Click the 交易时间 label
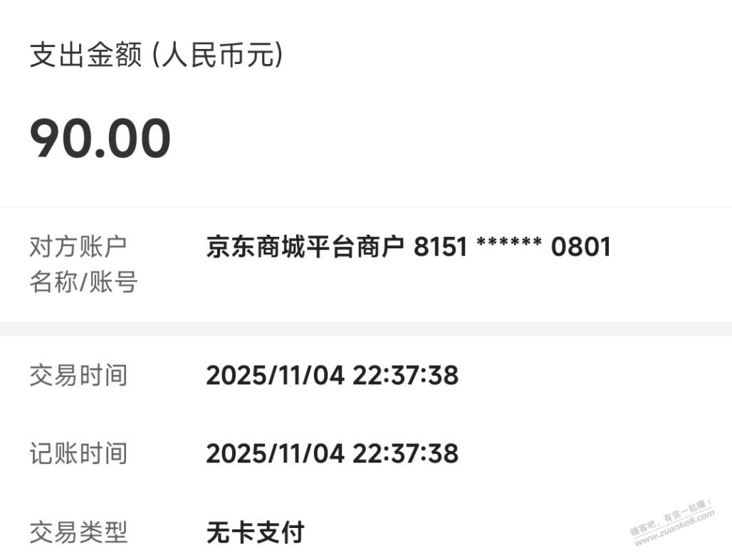The image size is (732, 560). point(78,375)
